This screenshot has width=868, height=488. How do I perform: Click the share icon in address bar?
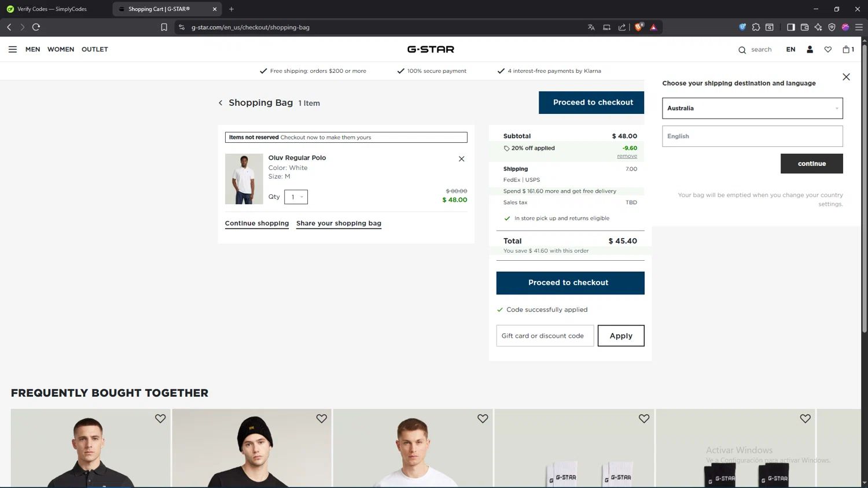(x=621, y=27)
